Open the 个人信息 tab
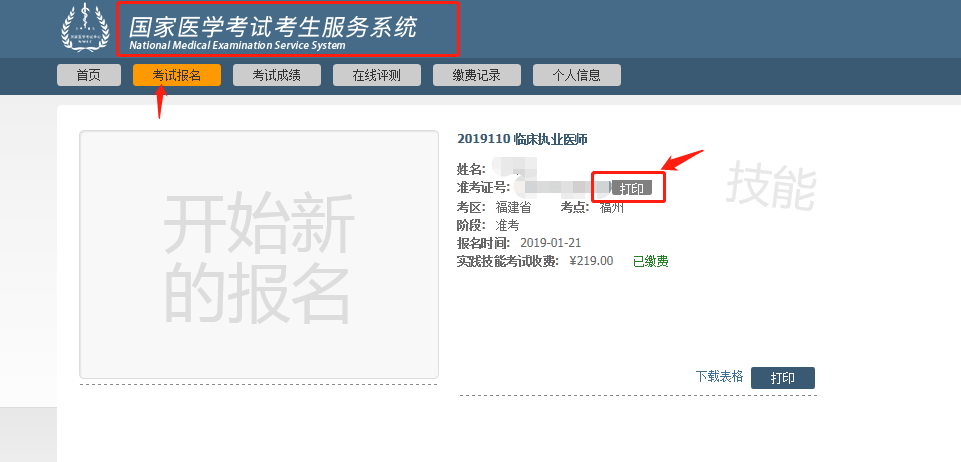The height and width of the screenshot is (462, 961). [x=576, y=75]
